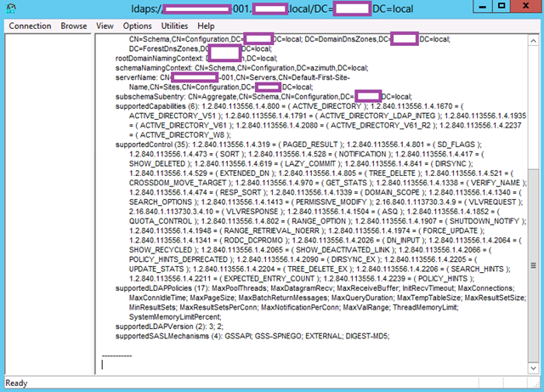Screen dimensions: 544x392
Task: Click the scroll up arrow of output pane
Action: pos(533,41)
